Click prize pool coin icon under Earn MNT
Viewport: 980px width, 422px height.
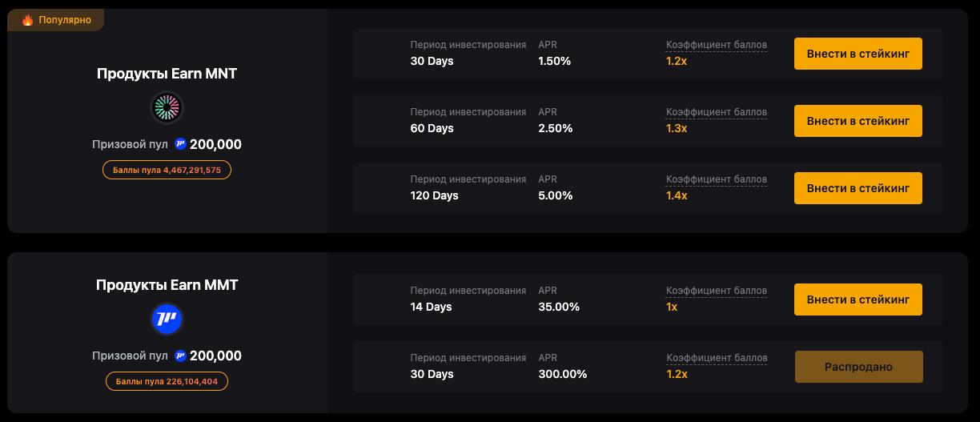[180, 144]
